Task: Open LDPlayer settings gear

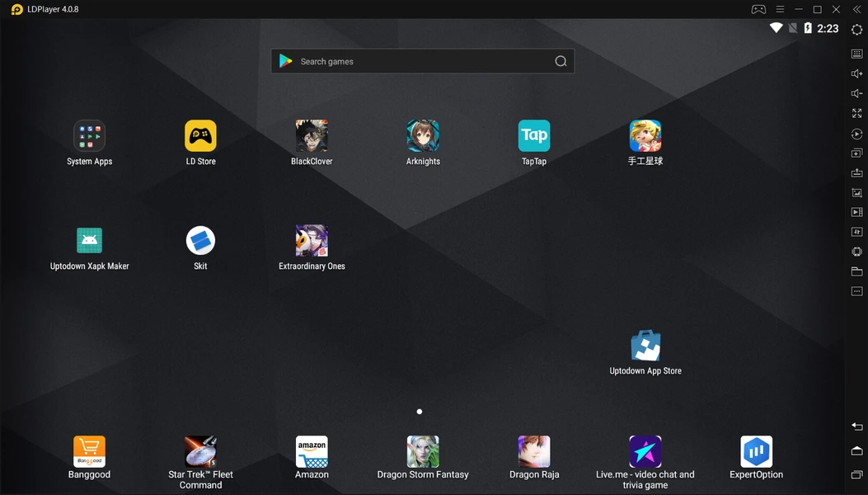Action: coord(857,30)
